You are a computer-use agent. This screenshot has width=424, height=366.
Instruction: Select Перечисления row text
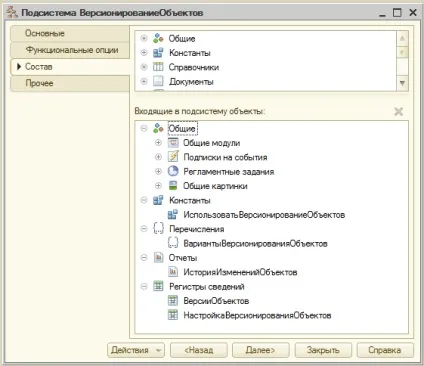(x=197, y=229)
